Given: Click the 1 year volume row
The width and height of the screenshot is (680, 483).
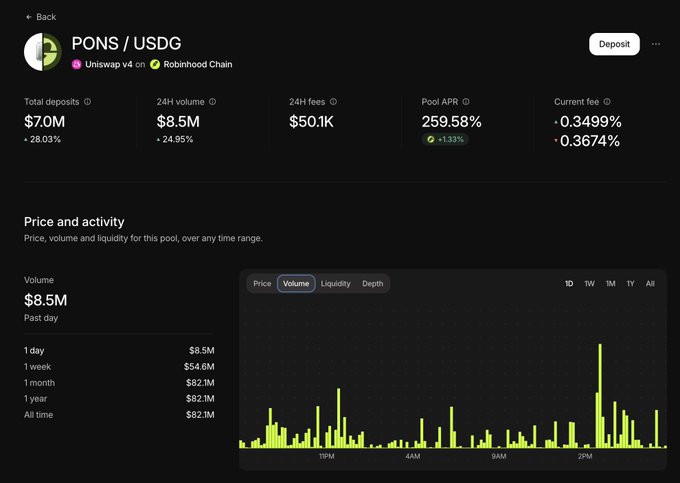Looking at the screenshot, I should 119,399.
